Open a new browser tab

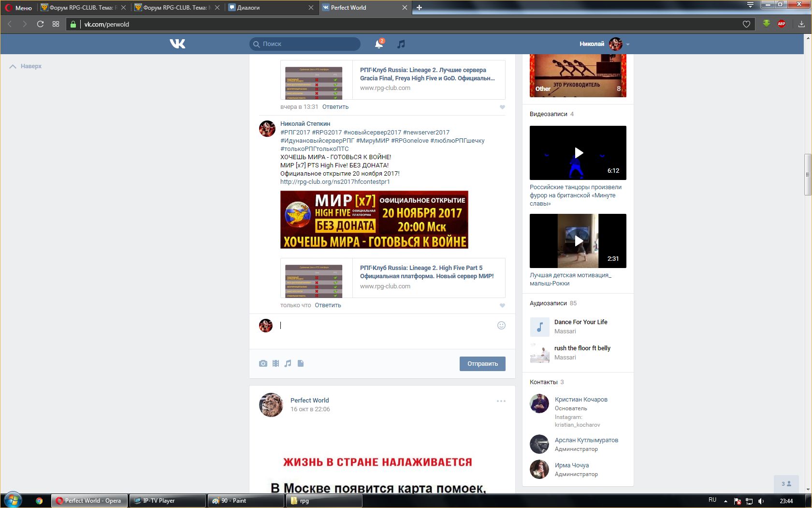click(x=419, y=7)
